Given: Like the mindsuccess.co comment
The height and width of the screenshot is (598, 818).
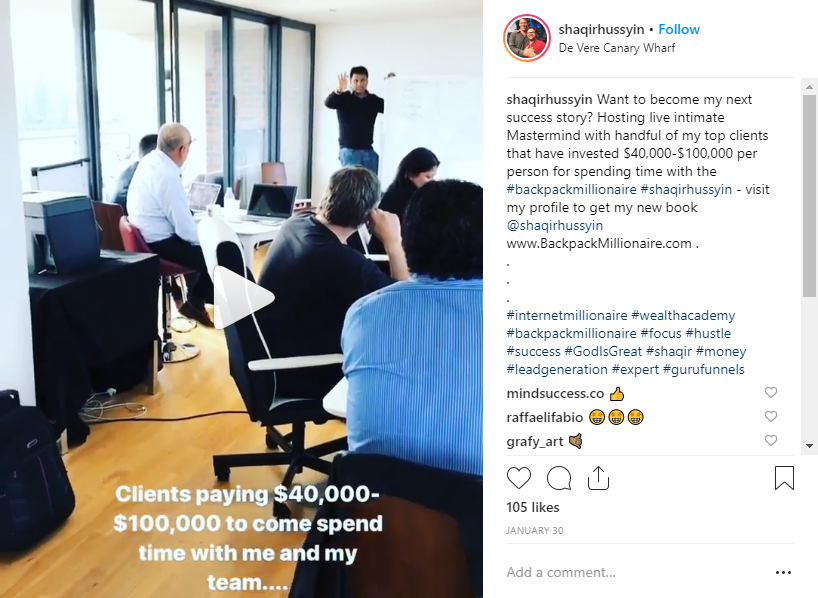Looking at the screenshot, I should 771,392.
